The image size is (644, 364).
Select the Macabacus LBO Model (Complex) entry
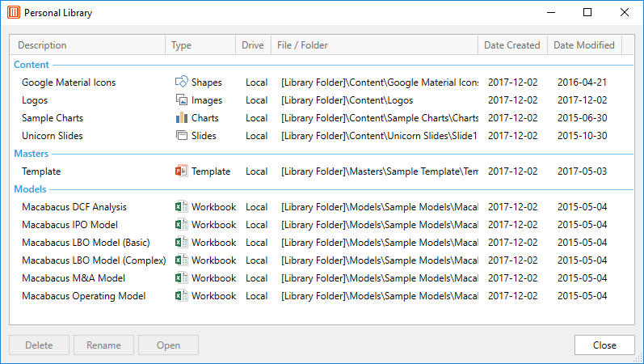coord(94,260)
